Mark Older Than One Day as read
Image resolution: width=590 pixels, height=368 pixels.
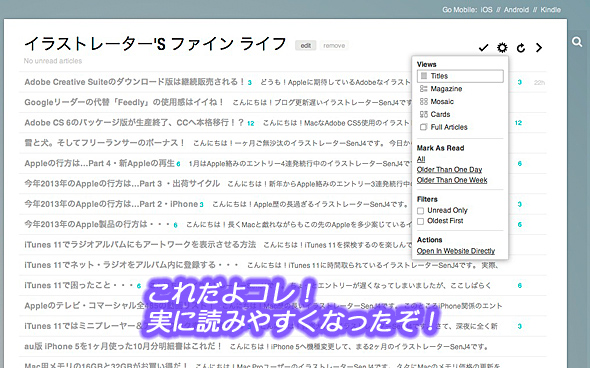(x=449, y=170)
